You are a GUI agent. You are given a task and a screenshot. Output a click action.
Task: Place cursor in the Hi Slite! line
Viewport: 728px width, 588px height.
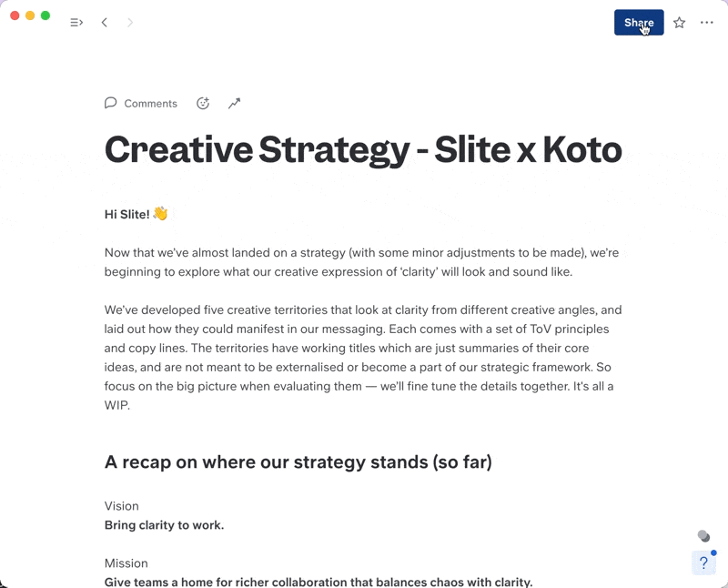(x=126, y=214)
